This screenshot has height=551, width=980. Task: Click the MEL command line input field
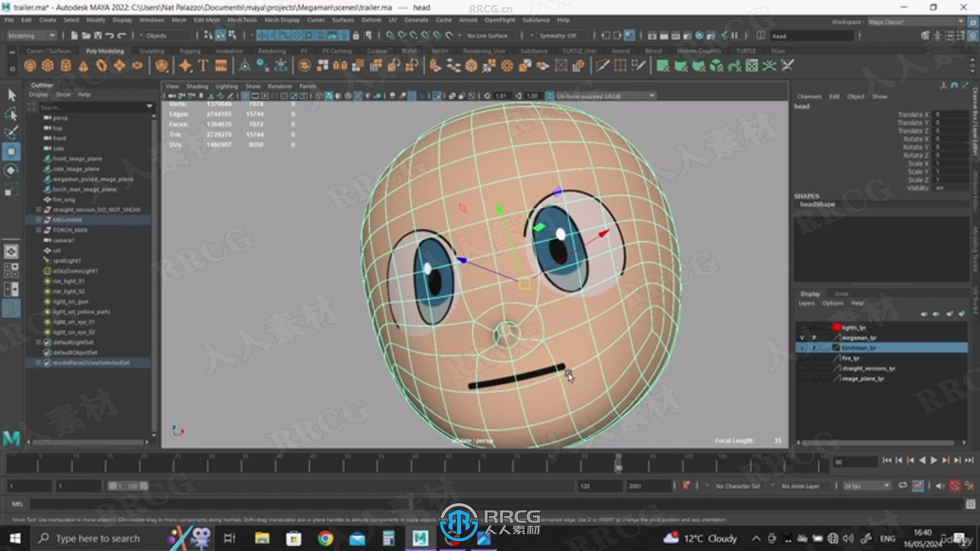pyautogui.click(x=496, y=504)
